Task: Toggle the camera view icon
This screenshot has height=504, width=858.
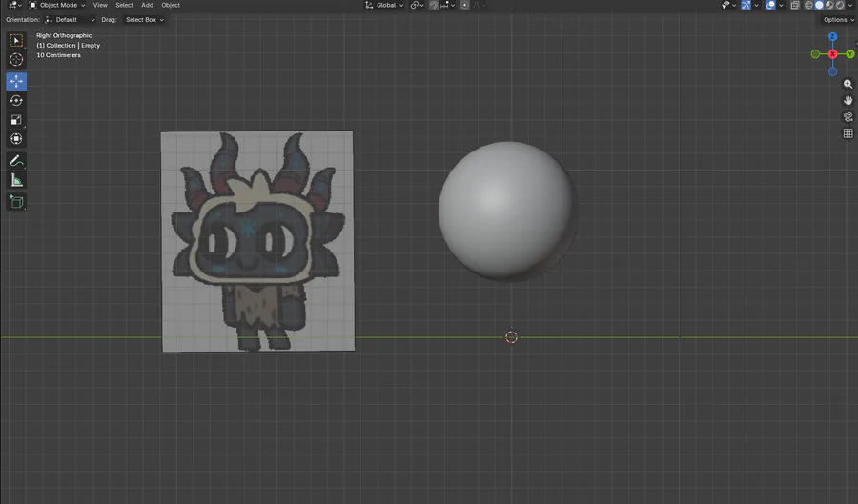Action: click(x=848, y=117)
